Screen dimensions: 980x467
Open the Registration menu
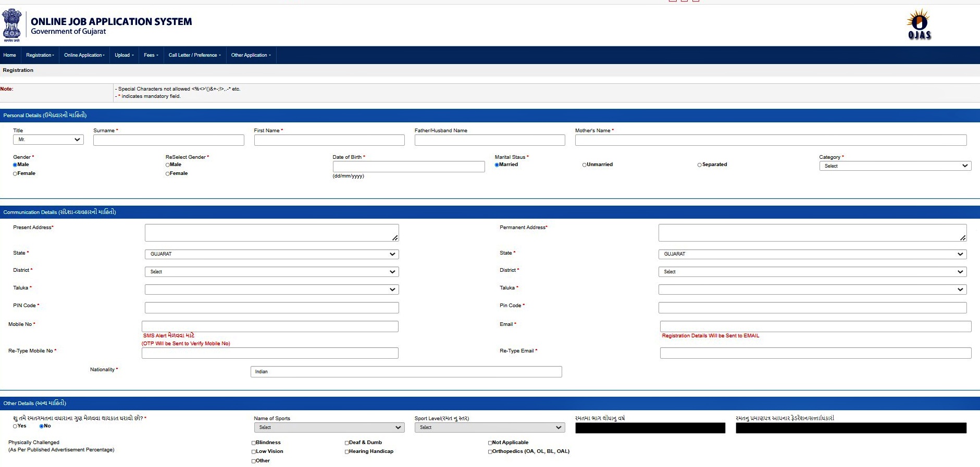(40, 55)
